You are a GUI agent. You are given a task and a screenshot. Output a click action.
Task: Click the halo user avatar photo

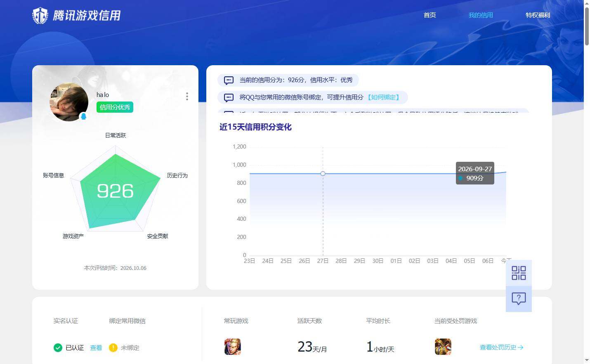(69, 102)
